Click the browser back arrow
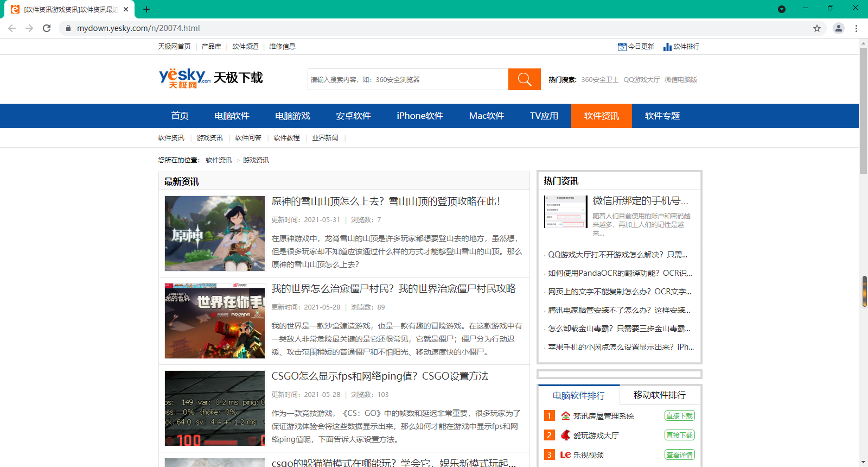 (12, 28)
